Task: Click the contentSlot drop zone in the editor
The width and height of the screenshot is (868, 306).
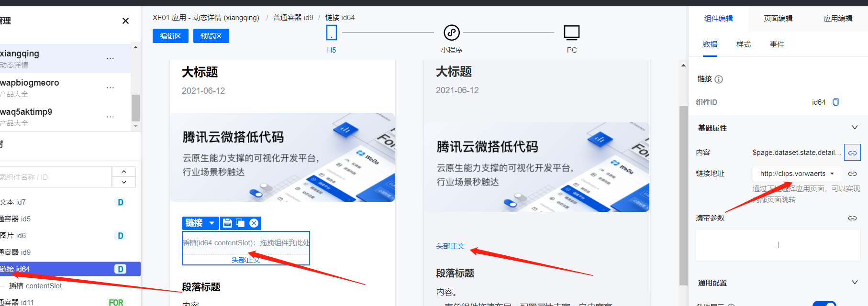Action: pyautogui.click(x=246, y=243)
